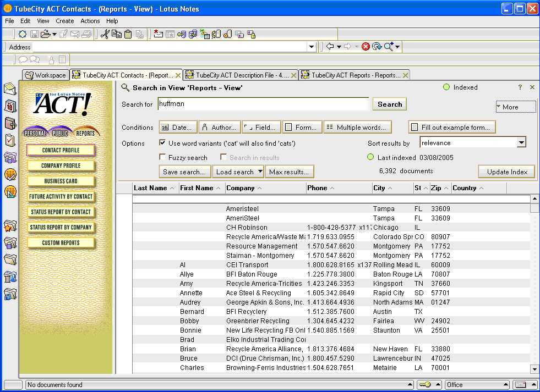The width and height of the screenshot is (540, 392).
Task: Close the TubeCity ACT Reports tab
Action: click(x=406, y=75)
